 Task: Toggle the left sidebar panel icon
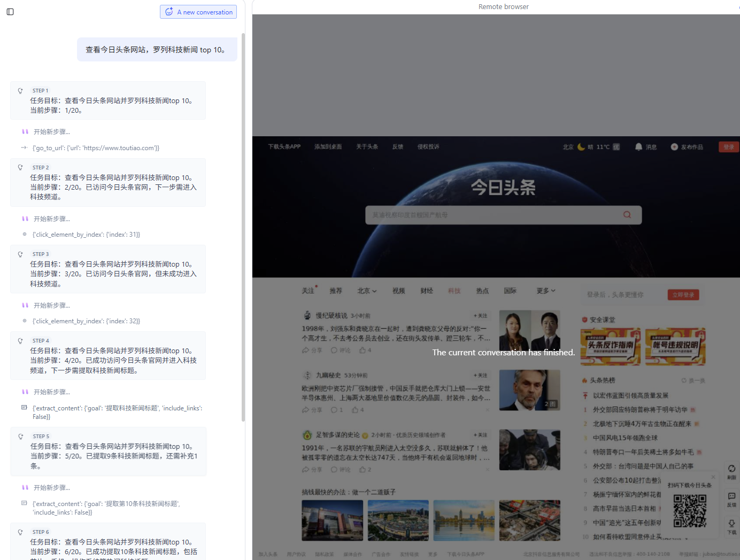pos(10,12)
